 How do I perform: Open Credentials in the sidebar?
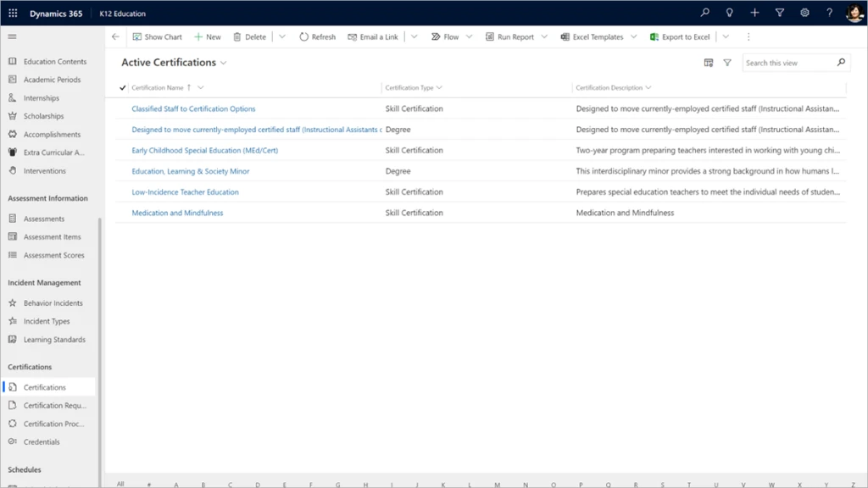point(41,441)
